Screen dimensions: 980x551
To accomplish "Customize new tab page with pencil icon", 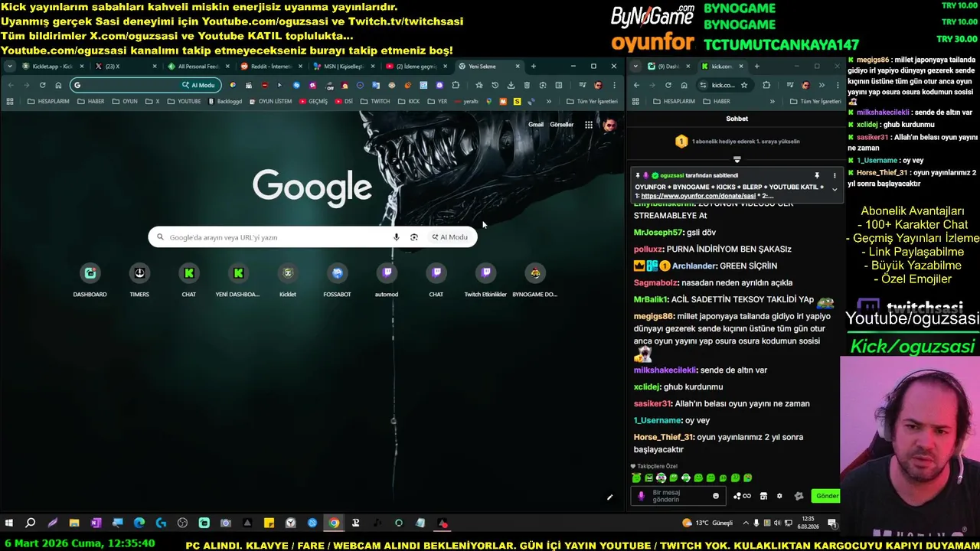I will click(x=610, y=497).
